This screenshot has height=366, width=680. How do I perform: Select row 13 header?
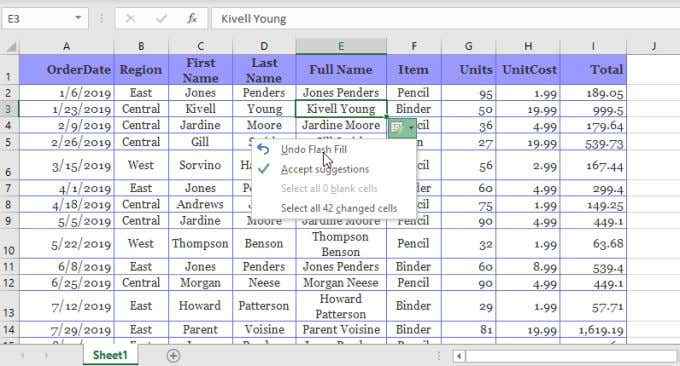tap(10, 306)
